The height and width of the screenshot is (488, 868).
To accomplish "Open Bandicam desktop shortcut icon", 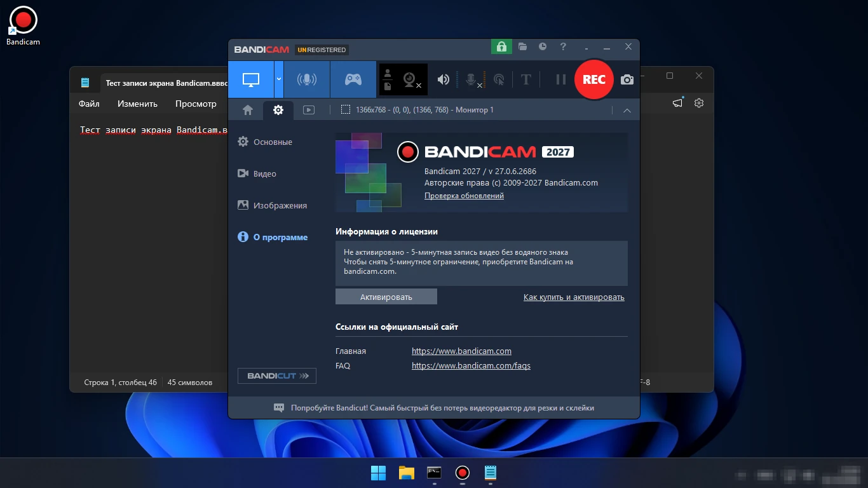I will click(x=23, y=25).
